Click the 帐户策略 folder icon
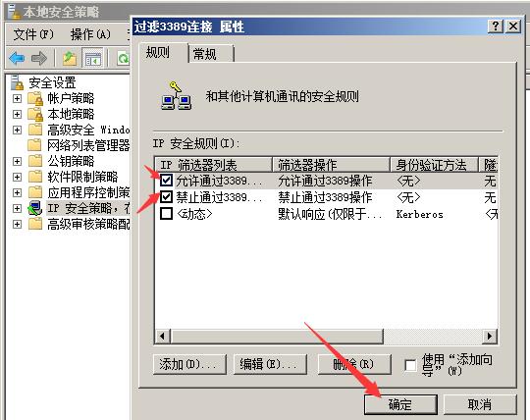The width and height of the screenshot is (530, 420). (x=35, y=98)
